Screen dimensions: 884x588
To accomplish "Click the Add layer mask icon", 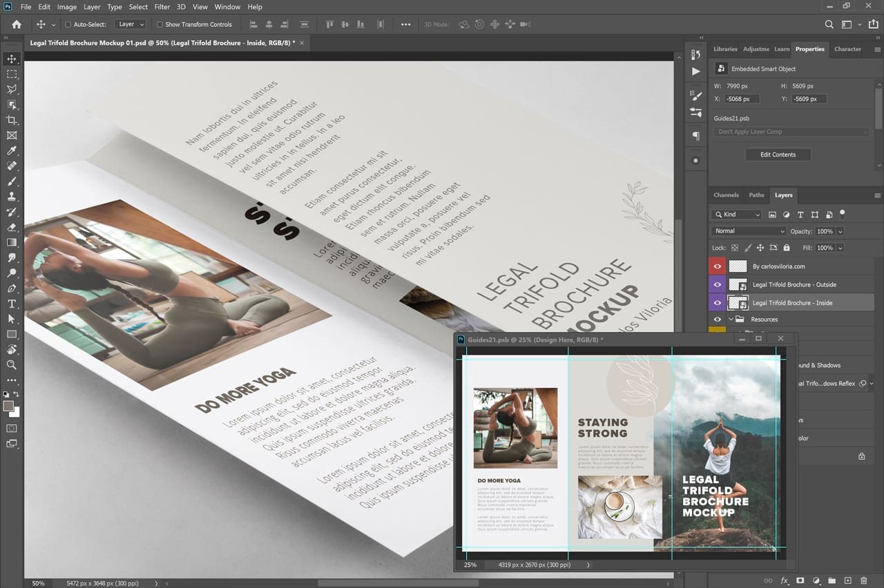I will click(800, 581).
